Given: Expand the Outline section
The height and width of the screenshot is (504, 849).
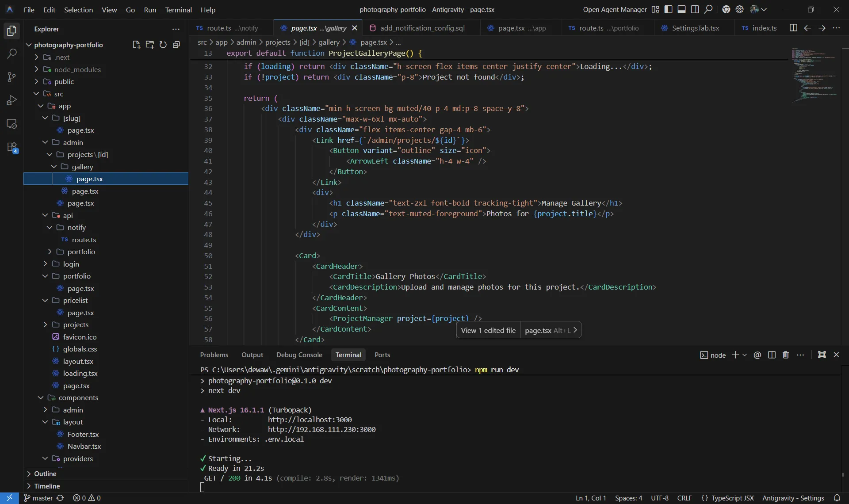Looking at the screenshot, I should 45,473.
